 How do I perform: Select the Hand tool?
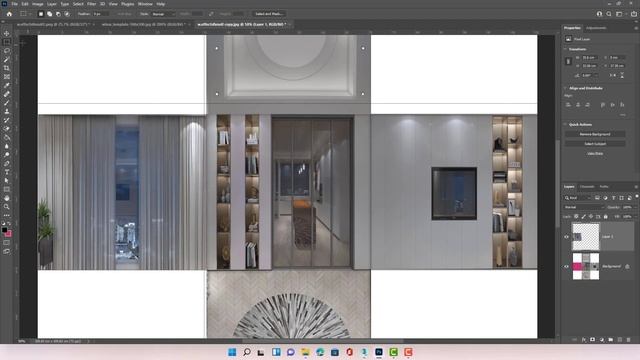7,198
